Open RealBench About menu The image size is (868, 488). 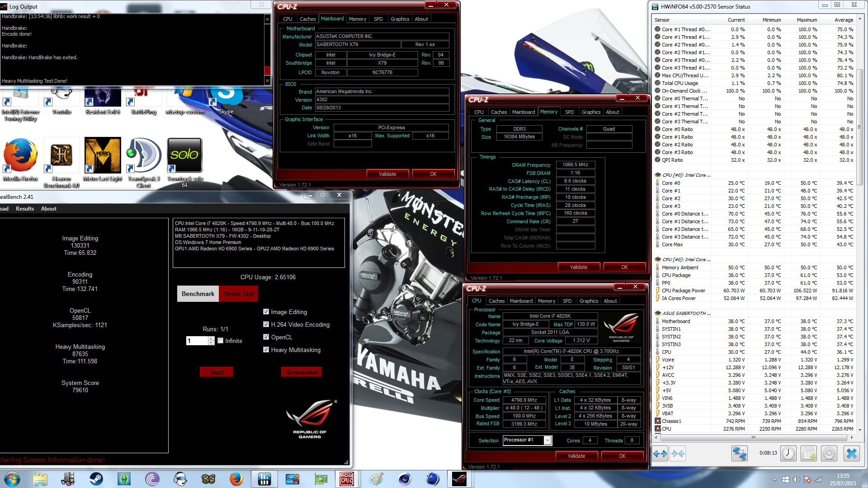(48, 209)
